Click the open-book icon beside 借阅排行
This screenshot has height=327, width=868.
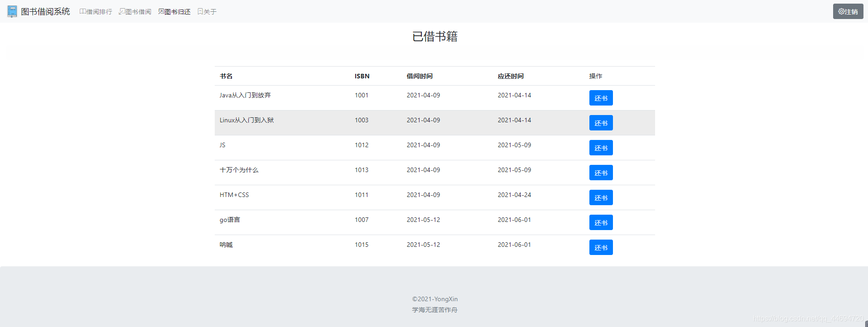(82, 11)
